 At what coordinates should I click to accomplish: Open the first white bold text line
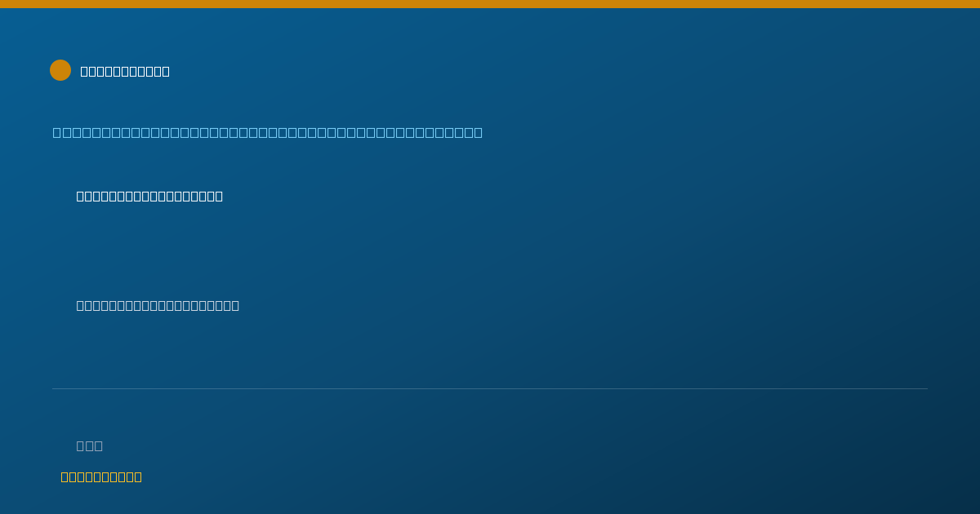click(149, 196)
